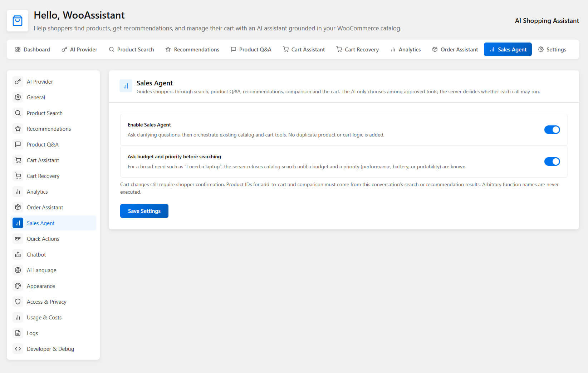Open the Settings top tab
588x373 pixels.
[x=552, y=50]
